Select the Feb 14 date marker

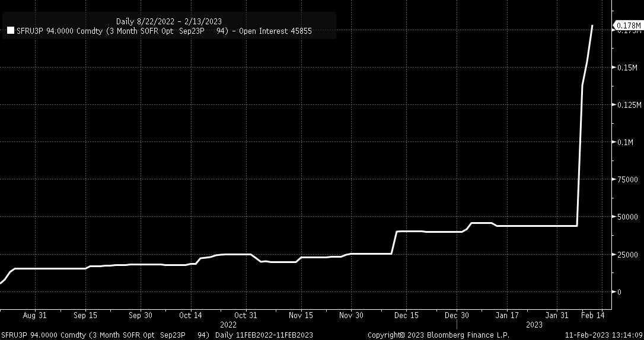point(593,316)
